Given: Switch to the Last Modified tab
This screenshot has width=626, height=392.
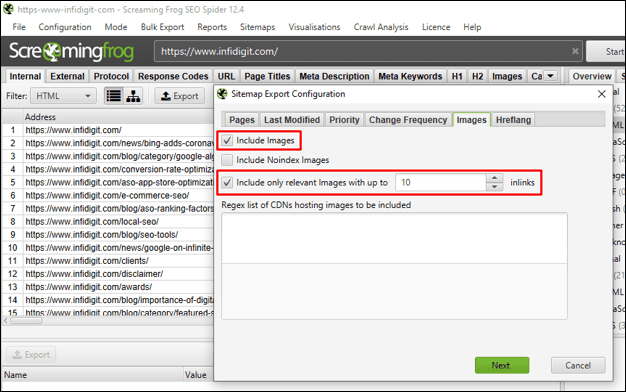Looking at the screenshot, I should tap(292, 120).
